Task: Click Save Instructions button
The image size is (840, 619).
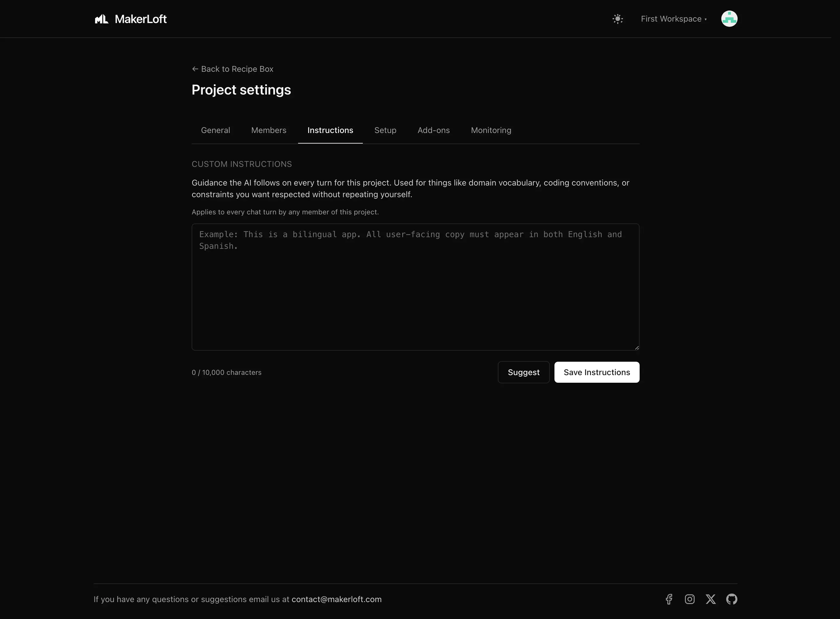Action: click(x=596, y=372)
